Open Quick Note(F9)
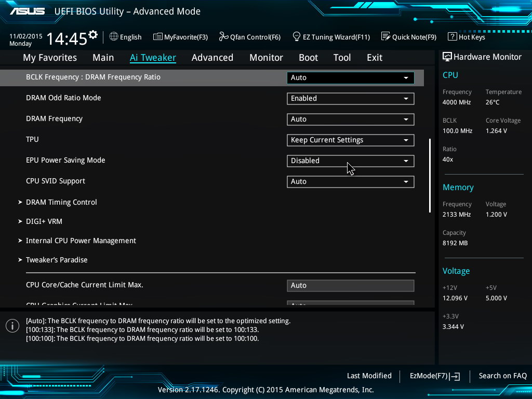The image size is (532, 399). [x=408, y=37]
